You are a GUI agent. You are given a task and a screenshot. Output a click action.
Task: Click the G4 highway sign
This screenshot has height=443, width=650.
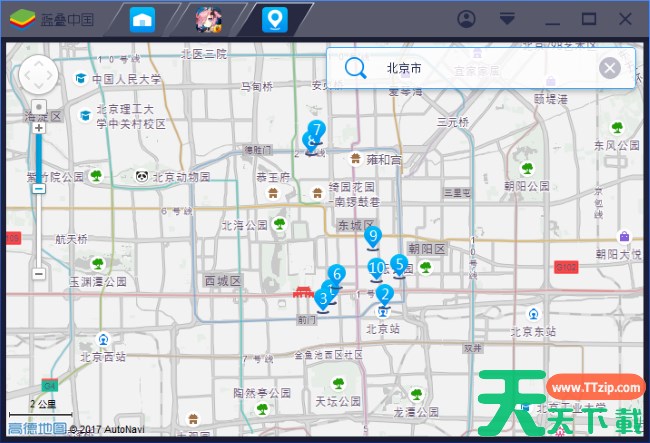pyautogui.click(x=50, y=385)
